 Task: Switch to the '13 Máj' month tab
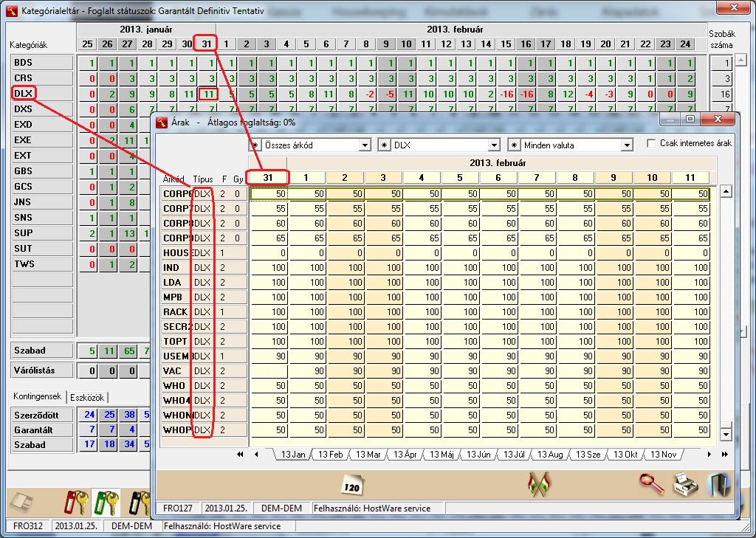(441, 454)
